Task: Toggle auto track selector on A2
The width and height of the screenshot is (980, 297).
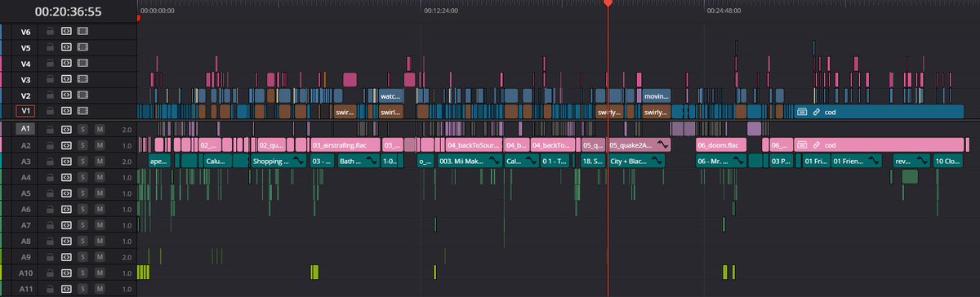Action: point(66,145)
